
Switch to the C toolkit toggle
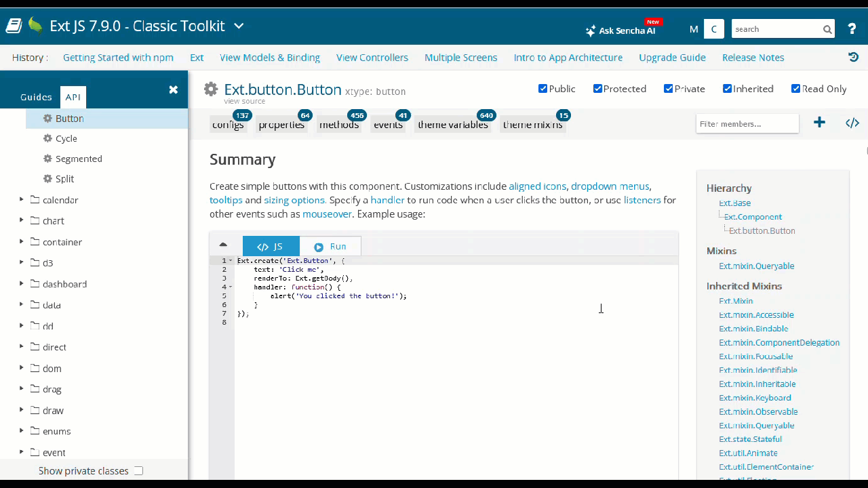click(x=714, y=29)
